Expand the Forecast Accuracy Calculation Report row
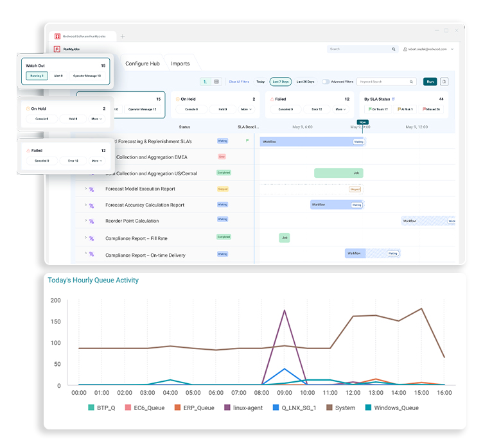The image size is (501, 448). click(85, 205)
